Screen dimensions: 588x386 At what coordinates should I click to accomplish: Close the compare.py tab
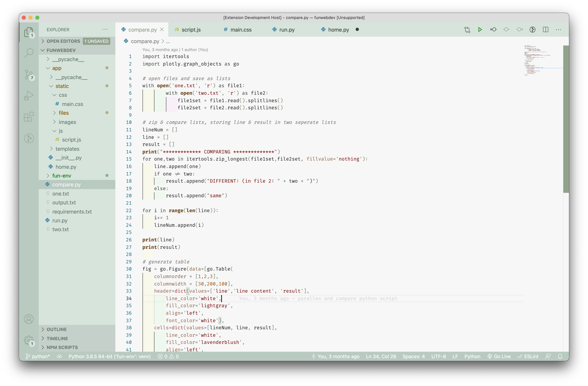(162, 29)
